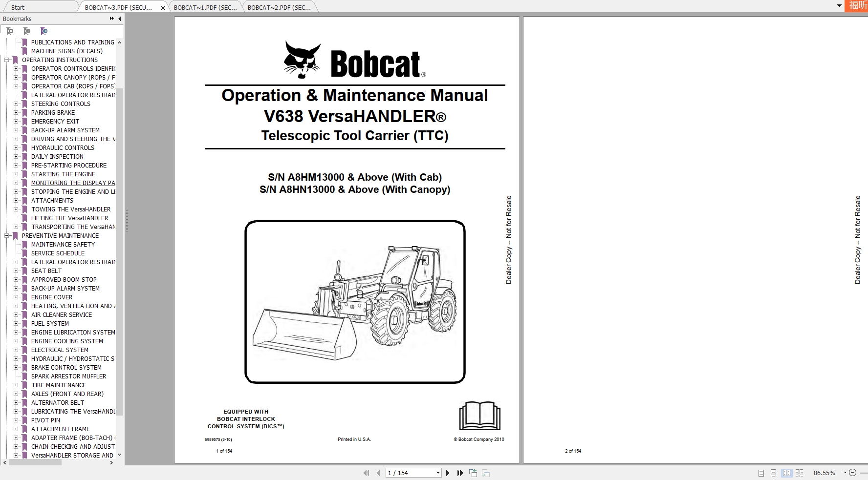
Task: Click the PARKING BRAKE bookmark
Action: pos(53,112)
